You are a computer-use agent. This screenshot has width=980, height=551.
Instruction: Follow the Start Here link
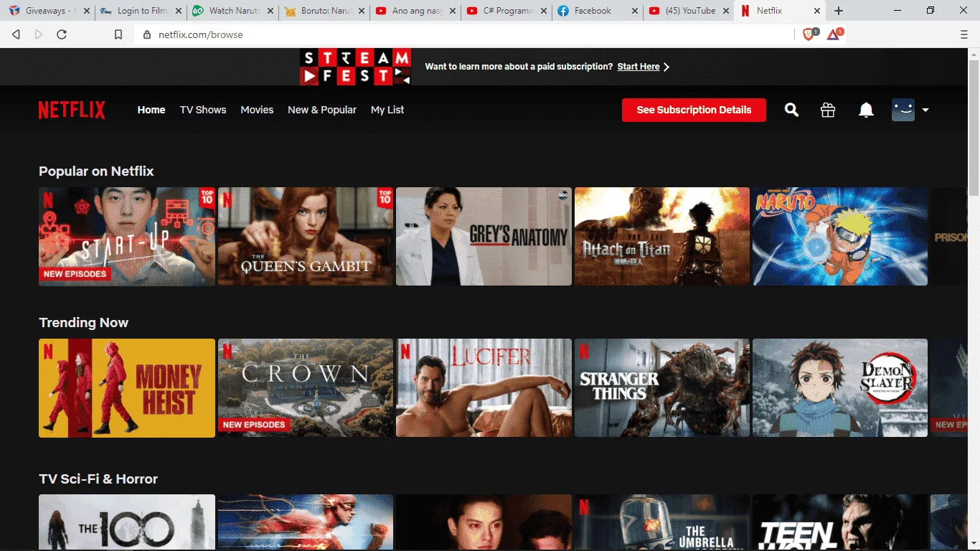639,67
